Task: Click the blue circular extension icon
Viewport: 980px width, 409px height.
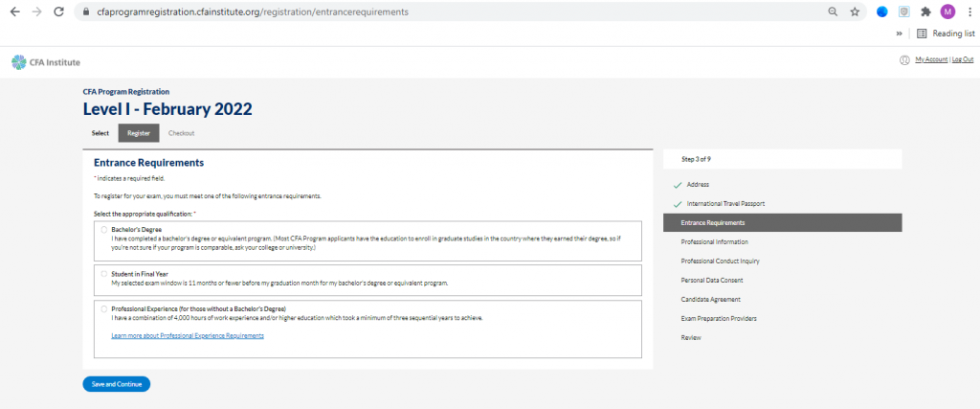Action: 881,11
